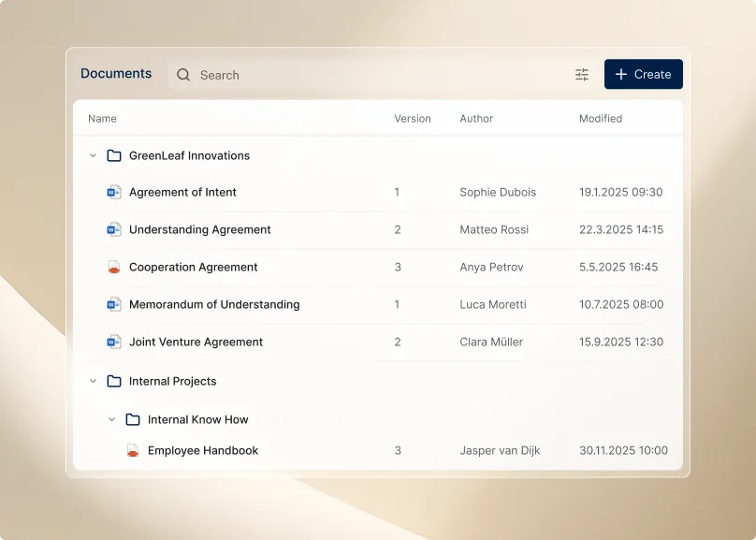
Task: Click author Luca Moretti
Action: coord(493,304)
